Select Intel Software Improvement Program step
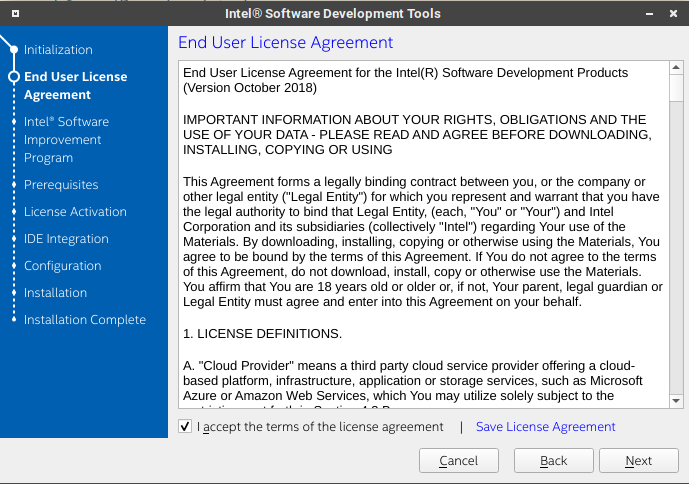 (66, 140)
